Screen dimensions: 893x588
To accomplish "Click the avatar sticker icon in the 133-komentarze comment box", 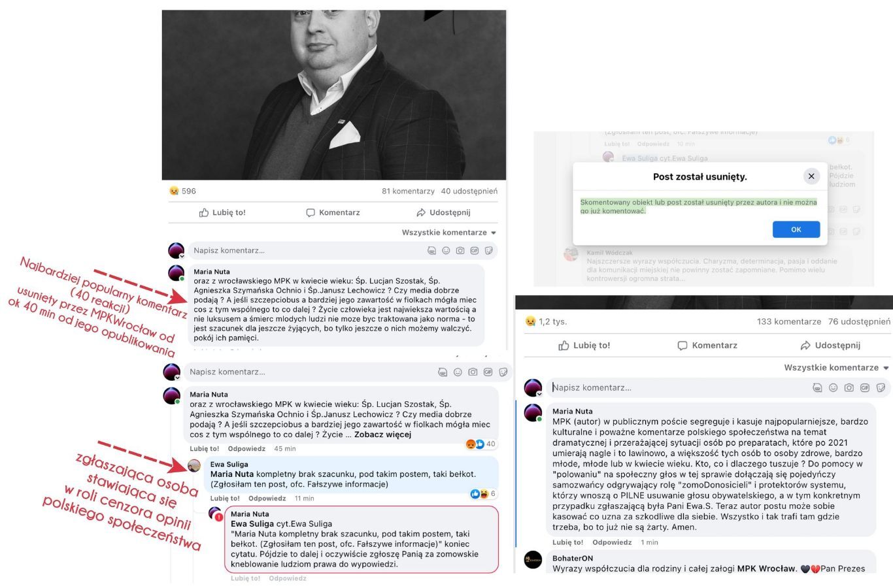I will click(817, 387).
